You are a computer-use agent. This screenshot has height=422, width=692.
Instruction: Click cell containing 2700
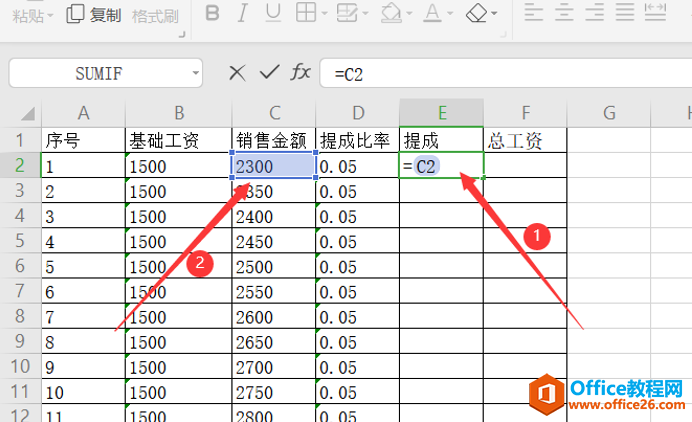point(274,366)
